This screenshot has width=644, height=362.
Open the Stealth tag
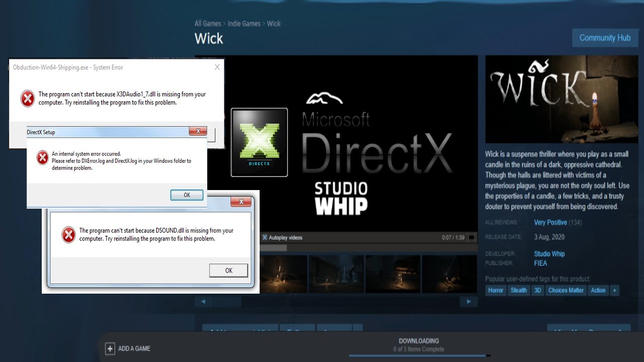pyautogui.click(x=519, y=290)
